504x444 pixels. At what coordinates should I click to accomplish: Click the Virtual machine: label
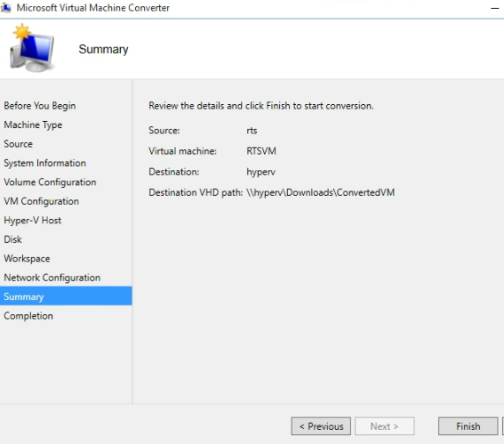point(182,151)
